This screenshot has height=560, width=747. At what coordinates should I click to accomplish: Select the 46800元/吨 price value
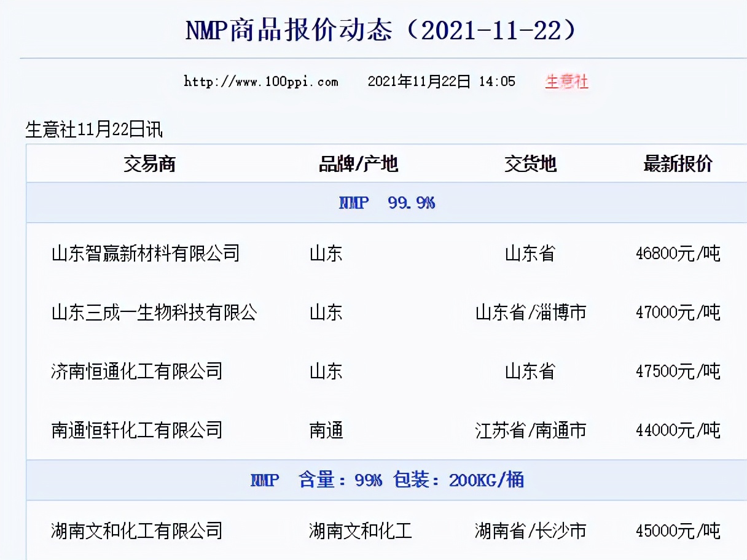678,254
